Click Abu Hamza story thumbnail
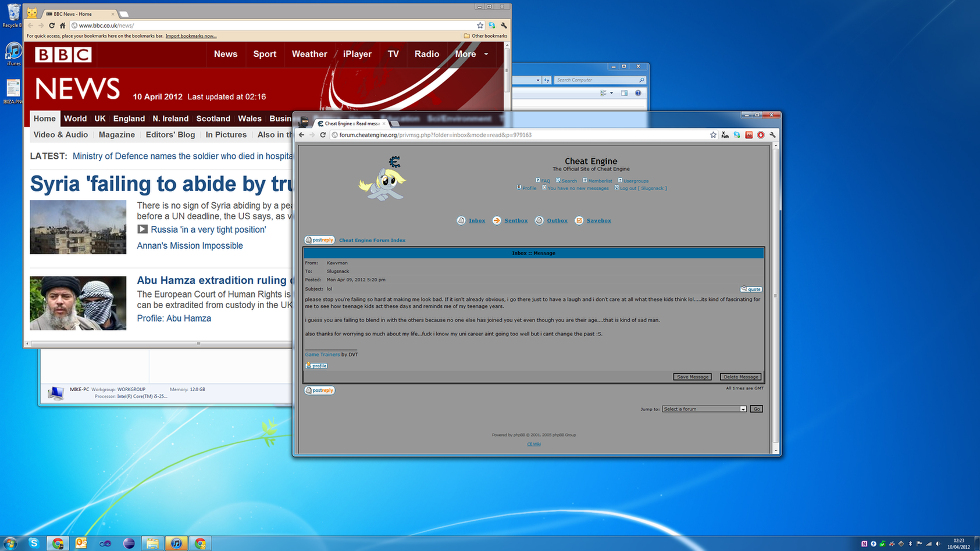The image size is (980, 551). 78,303
